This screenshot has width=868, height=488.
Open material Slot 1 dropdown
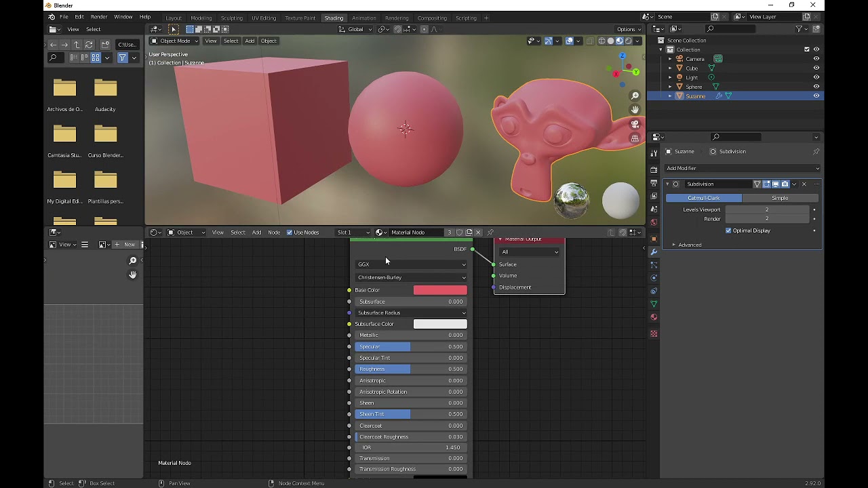(x=354, y=232)
